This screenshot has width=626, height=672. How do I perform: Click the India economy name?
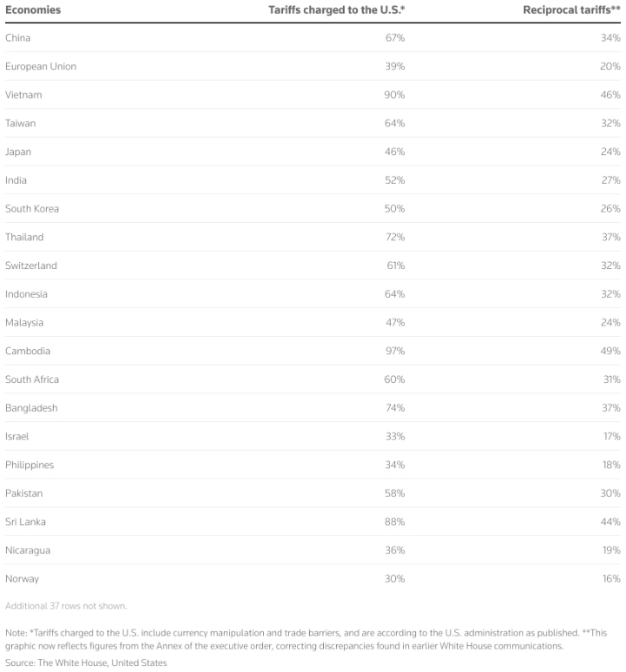16,180
